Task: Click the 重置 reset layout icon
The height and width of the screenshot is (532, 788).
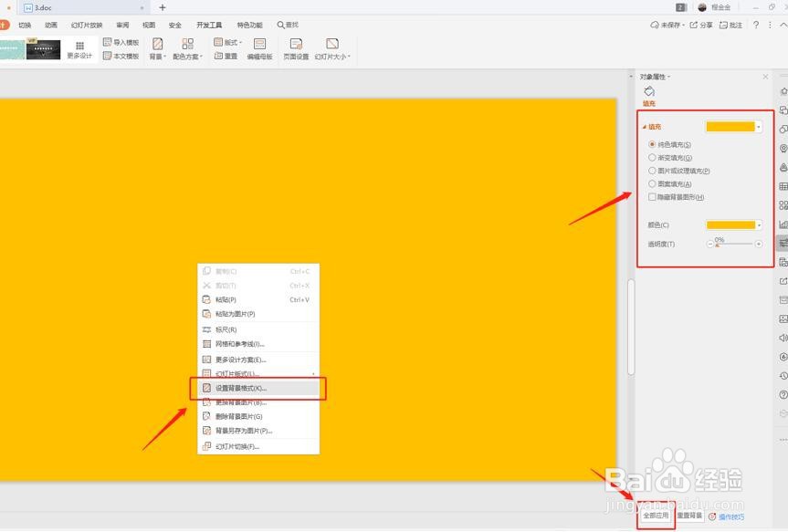Action: 218,56
